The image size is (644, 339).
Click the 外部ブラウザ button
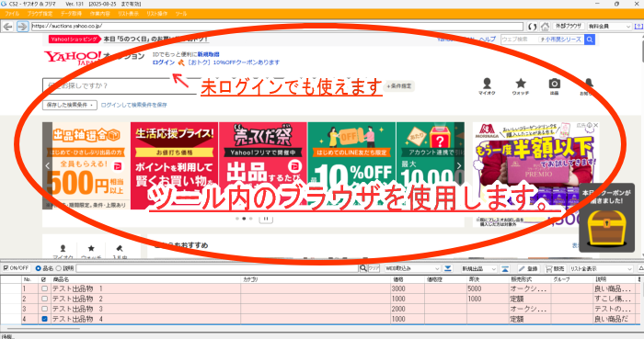click(569, 27)
